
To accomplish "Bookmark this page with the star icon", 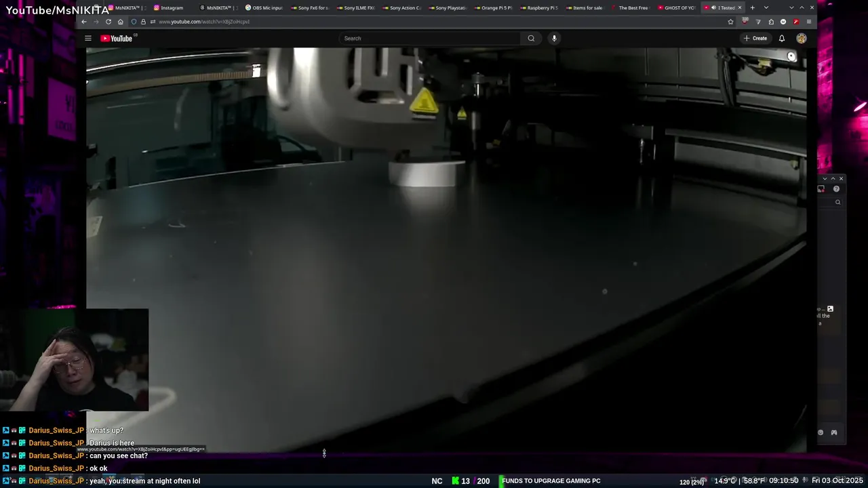I will point(730,22).
